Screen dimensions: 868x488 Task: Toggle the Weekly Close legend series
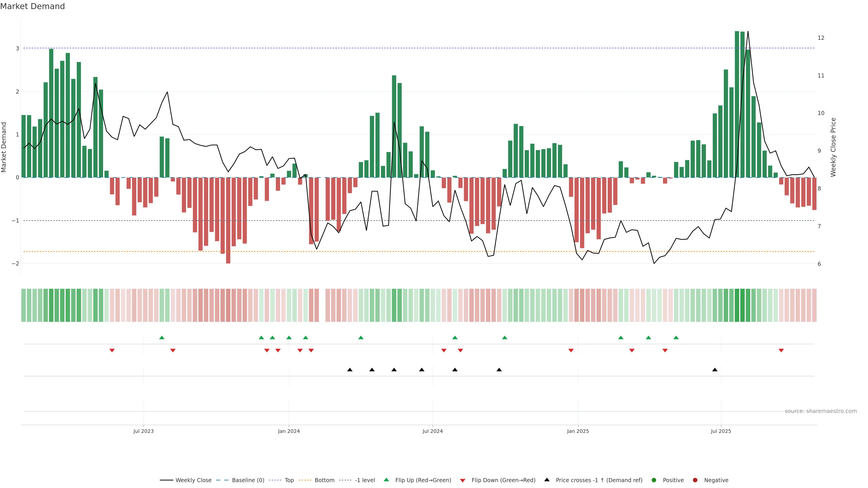[193, 480]
